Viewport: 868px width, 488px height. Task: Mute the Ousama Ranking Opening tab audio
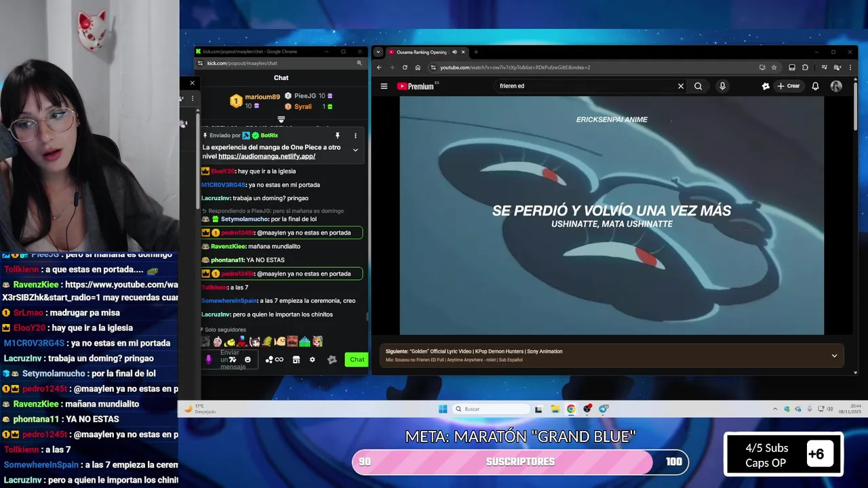coord(454,52)
